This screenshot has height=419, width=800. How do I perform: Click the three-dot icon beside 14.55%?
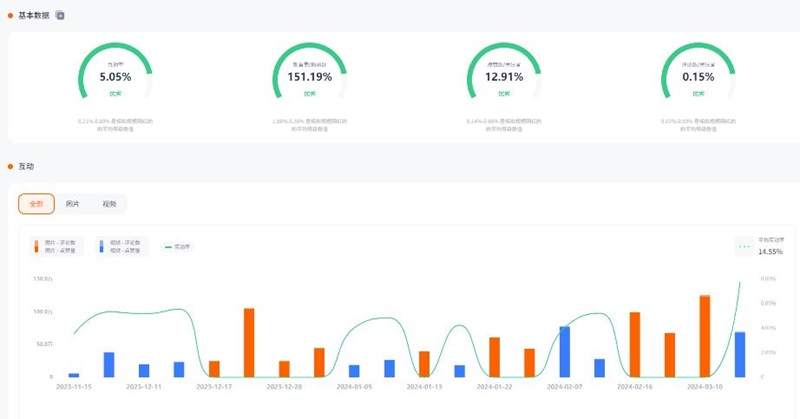point(744,245)
